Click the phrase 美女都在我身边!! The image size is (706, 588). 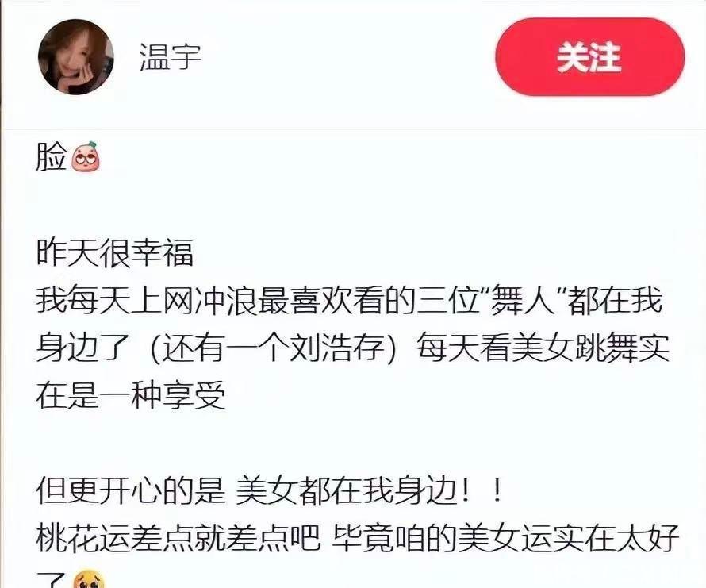click(x=369, y=490)
